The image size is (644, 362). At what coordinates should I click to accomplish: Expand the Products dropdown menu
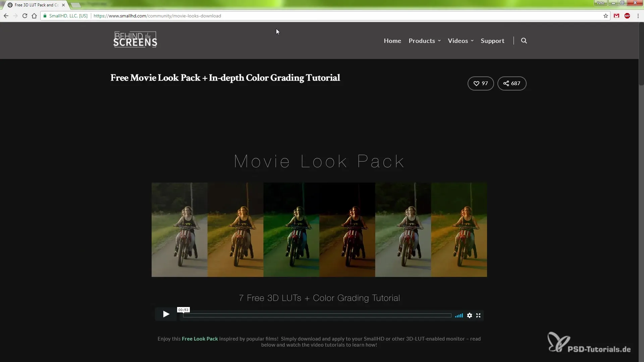tap(425, 41)
